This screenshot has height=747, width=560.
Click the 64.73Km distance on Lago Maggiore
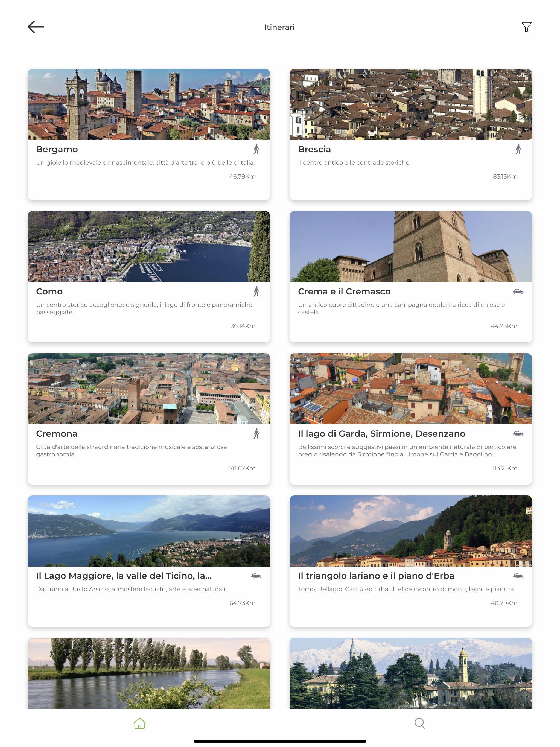point(242,603)
